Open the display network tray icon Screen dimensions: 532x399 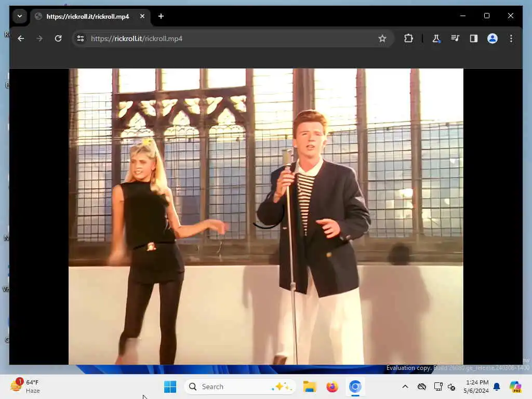[x=438, y=387]
